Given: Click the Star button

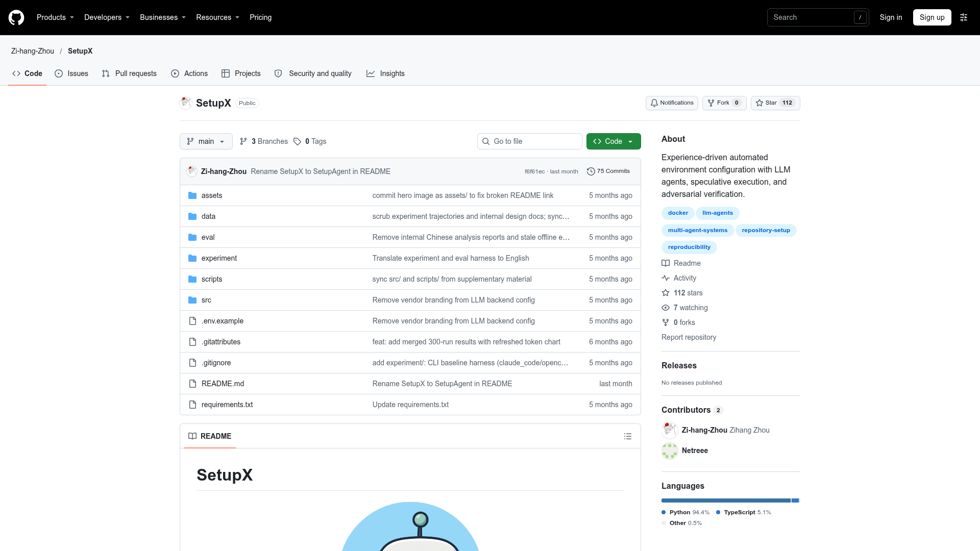Looking at the screenshot, I should point(775,103).
